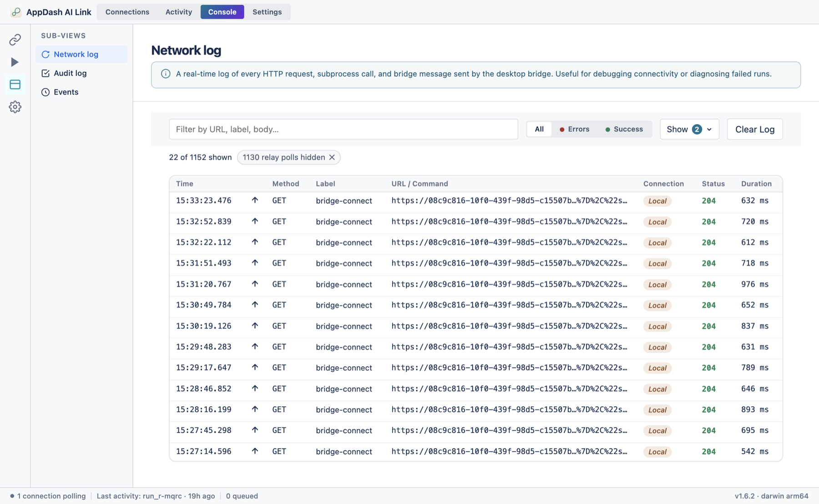Switch to the Activity tab

[x=179, y=12]
